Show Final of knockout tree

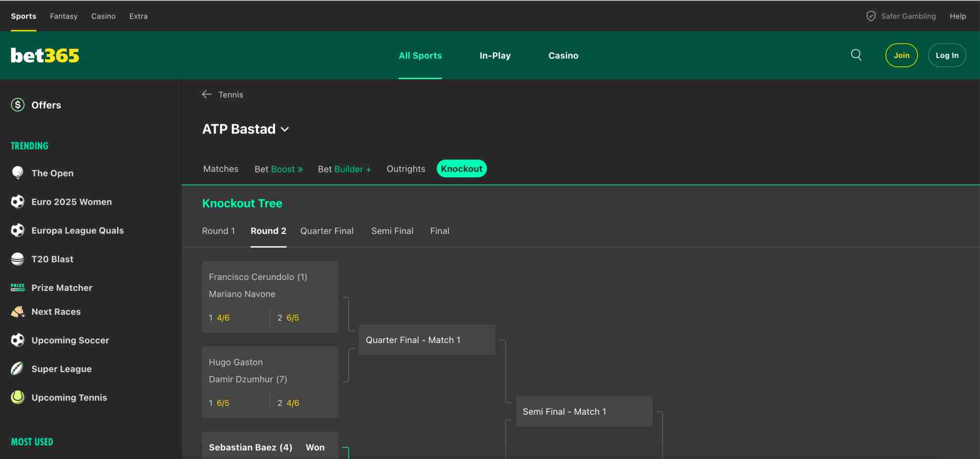(440, 231)
